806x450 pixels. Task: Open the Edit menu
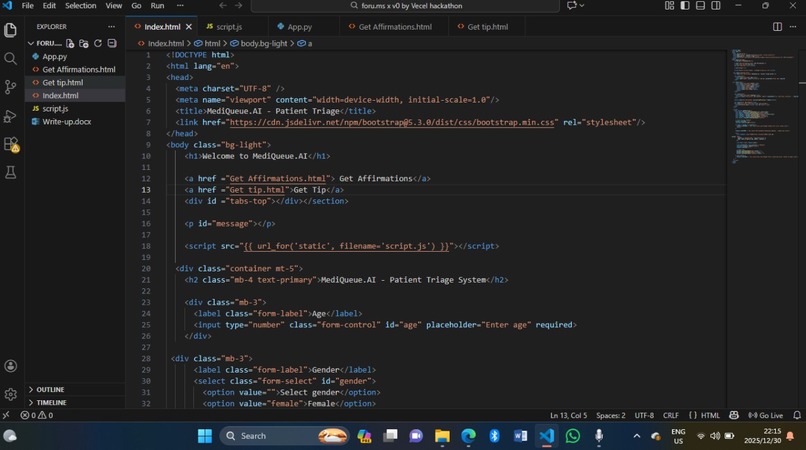coord(49,6)
